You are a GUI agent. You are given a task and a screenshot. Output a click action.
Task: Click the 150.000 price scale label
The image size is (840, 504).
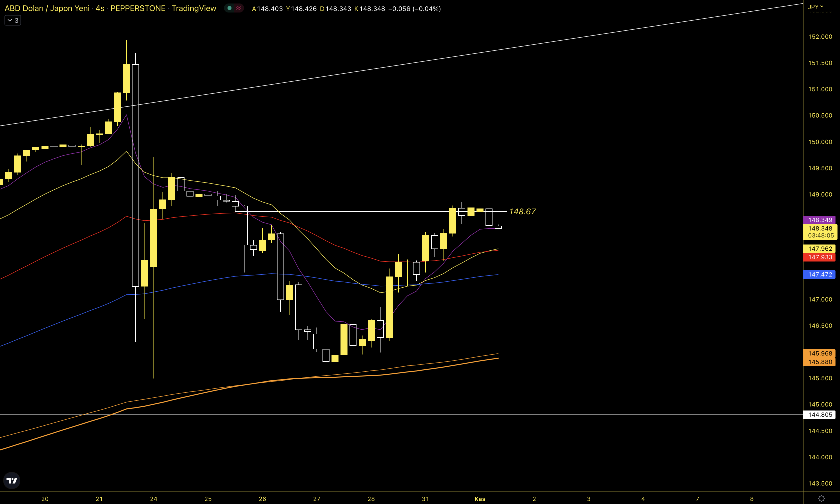820,142
